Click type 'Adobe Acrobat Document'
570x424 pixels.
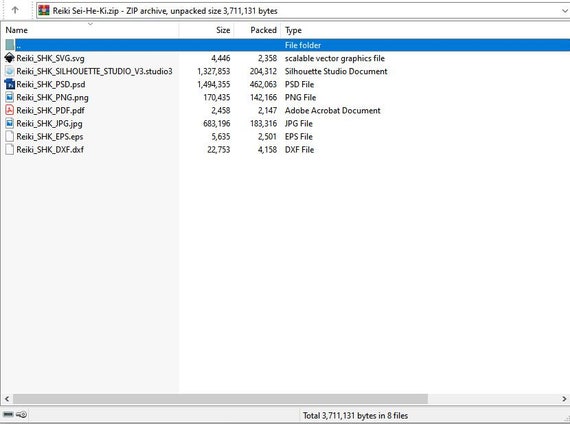(x=333, y=111)
